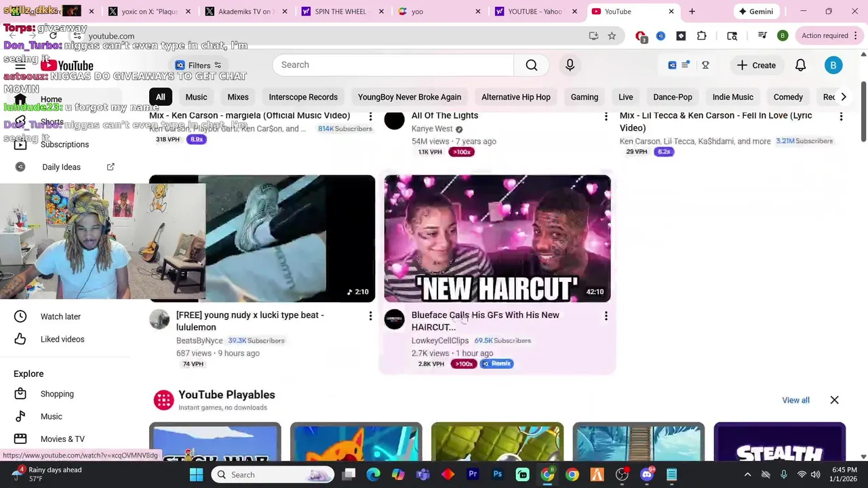Select the All chip
The image size is (868, 488).
(160, 97)
